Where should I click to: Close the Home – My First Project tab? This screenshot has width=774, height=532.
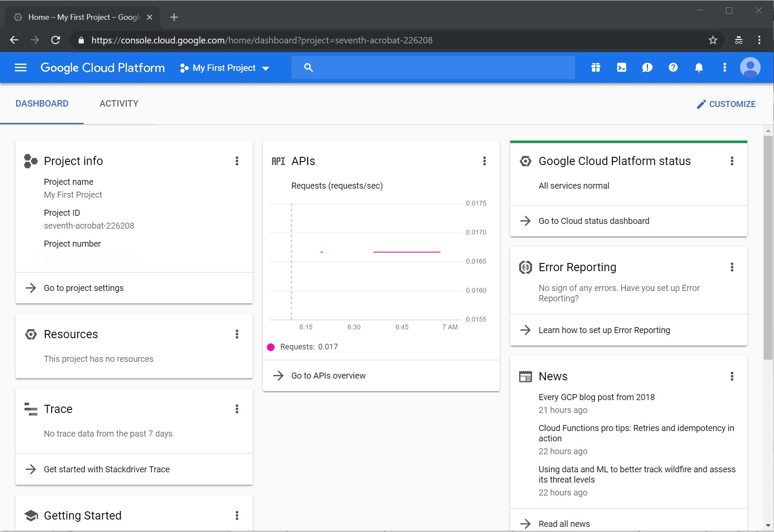pos(150,17)
